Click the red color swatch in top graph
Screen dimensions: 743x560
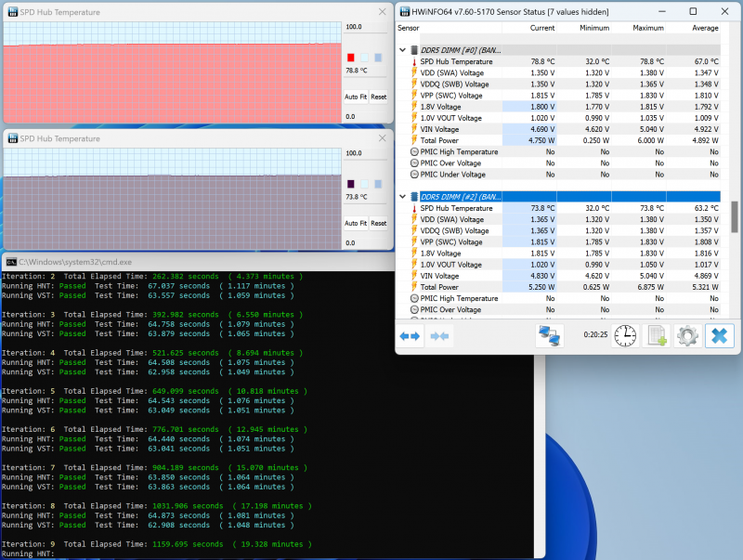point(351,58)
